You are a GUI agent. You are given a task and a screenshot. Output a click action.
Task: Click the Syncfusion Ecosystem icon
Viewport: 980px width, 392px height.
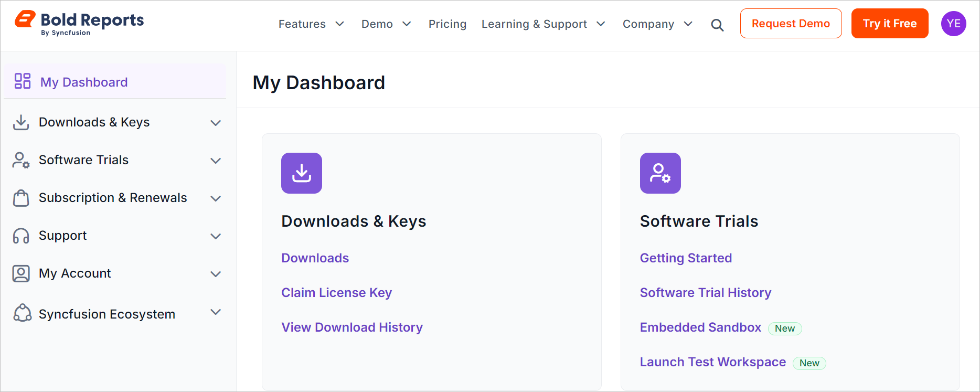[22, 313]
